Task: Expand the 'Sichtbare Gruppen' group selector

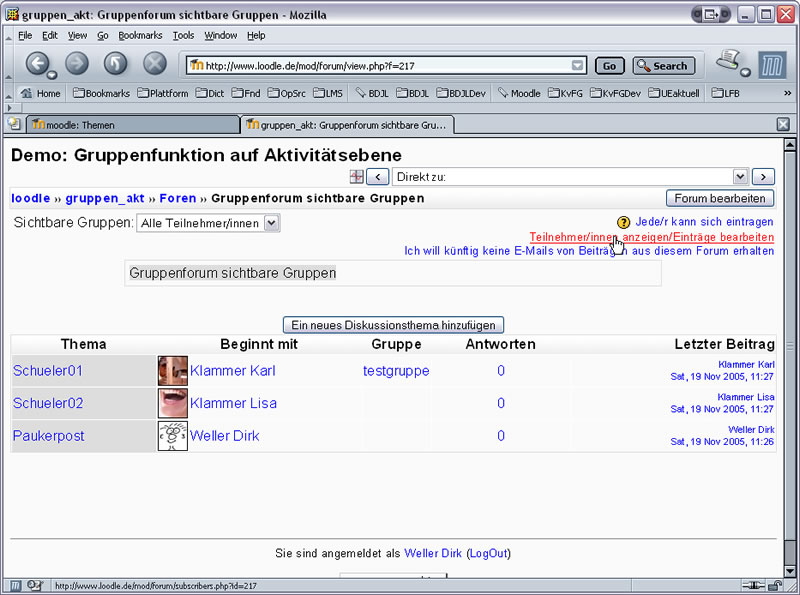Action: [x=208, y=223]
